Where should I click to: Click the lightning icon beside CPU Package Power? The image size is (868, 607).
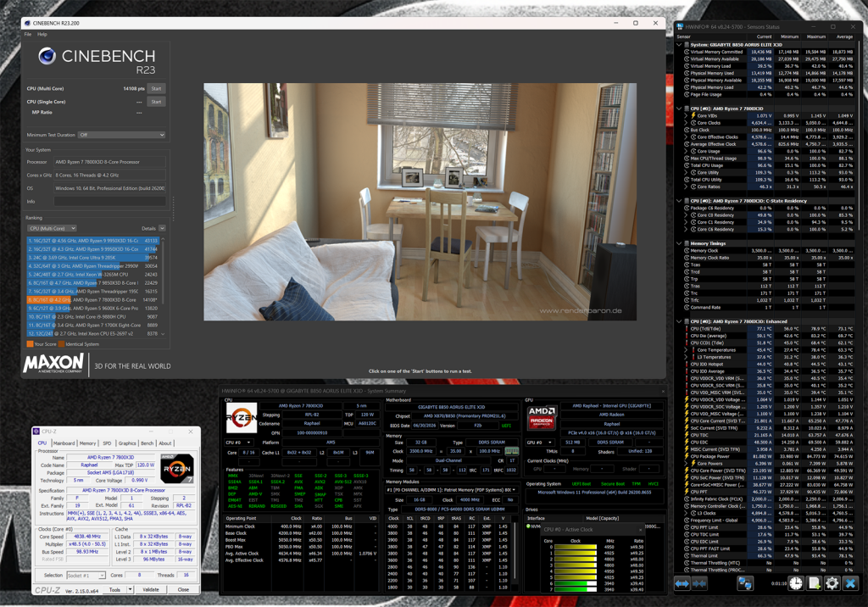click(x=687, y=456)
